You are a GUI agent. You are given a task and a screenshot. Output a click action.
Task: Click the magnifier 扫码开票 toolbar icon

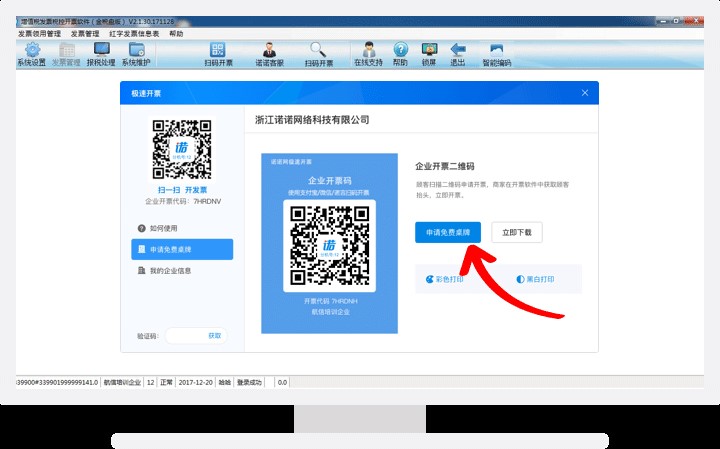pos(318,50)
